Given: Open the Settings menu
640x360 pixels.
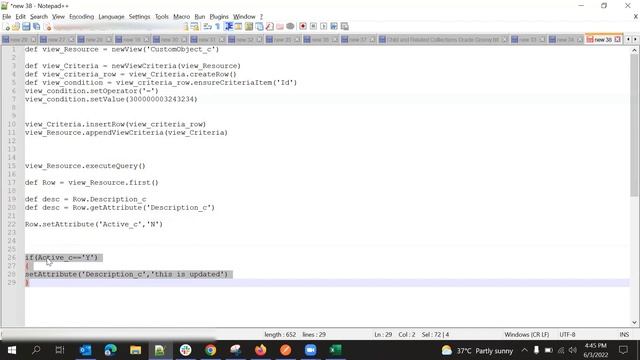Looking at the screenshot, I should pyautogui.click(x=140, y=17).
